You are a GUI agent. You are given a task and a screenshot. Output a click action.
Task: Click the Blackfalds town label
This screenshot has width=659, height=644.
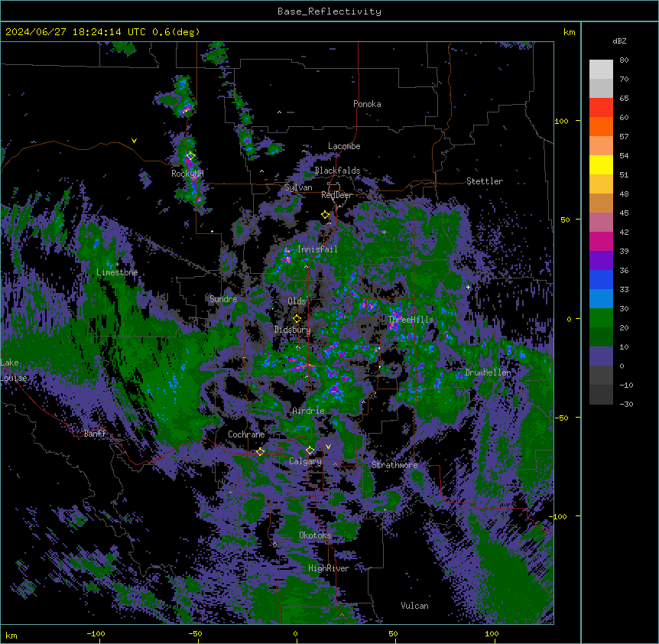pos(337,171)
